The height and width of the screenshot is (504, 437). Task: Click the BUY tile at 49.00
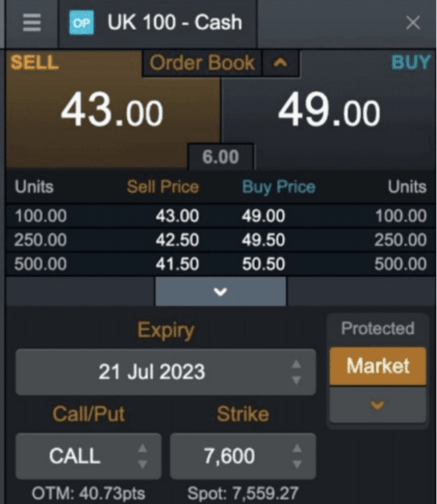(x=328, y=112)
